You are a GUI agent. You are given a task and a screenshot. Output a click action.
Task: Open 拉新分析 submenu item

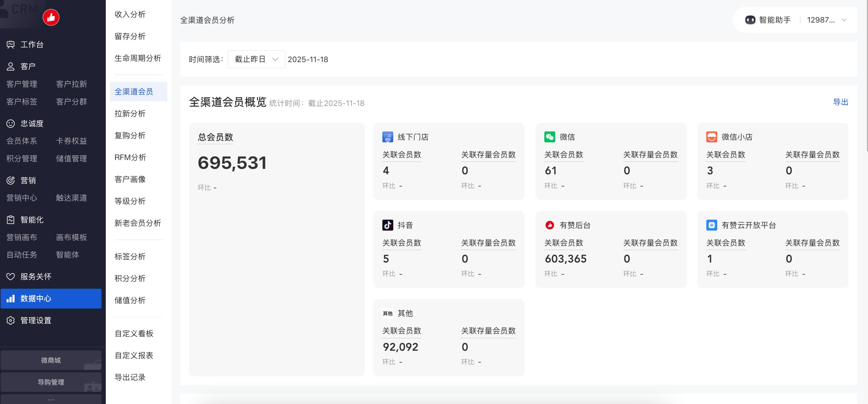click(130, 114)
